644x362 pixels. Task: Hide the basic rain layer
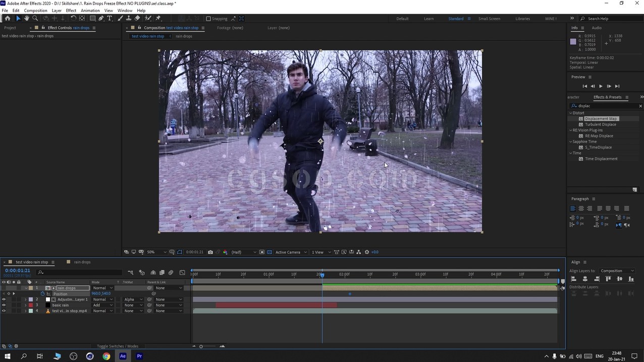tap(4, 305)
